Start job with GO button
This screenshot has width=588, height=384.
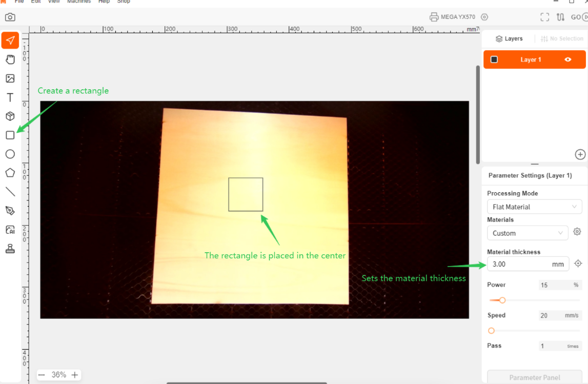tap(579, 17)
